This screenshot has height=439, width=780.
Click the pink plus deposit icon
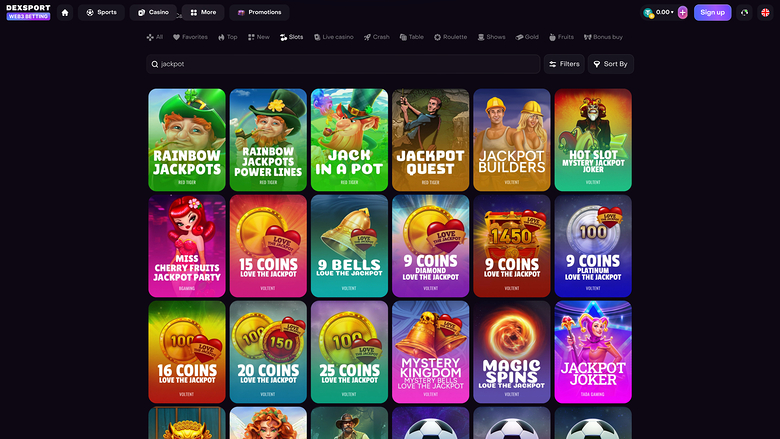(x=682, y=12)
